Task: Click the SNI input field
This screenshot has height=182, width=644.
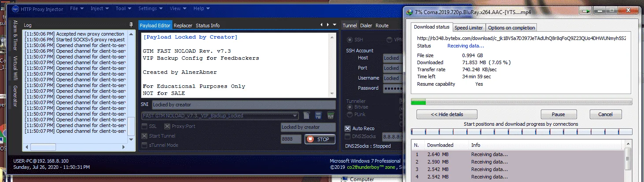Action: tap(244, 105)
